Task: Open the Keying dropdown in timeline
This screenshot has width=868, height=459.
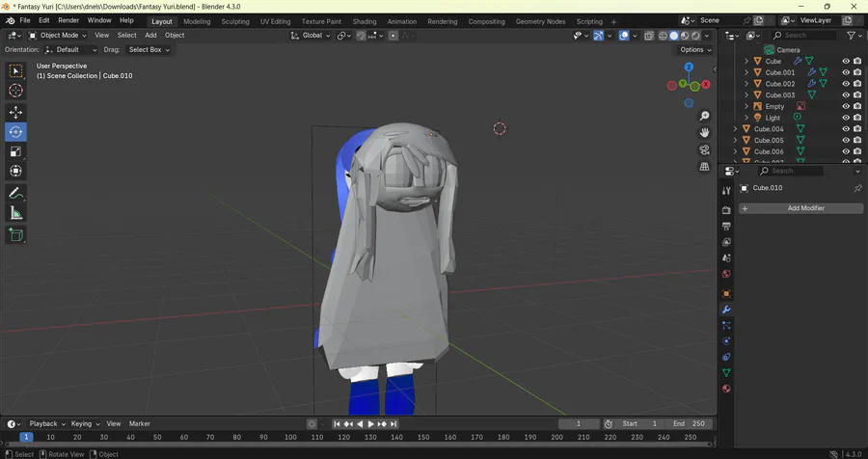Action: [85, 424]
